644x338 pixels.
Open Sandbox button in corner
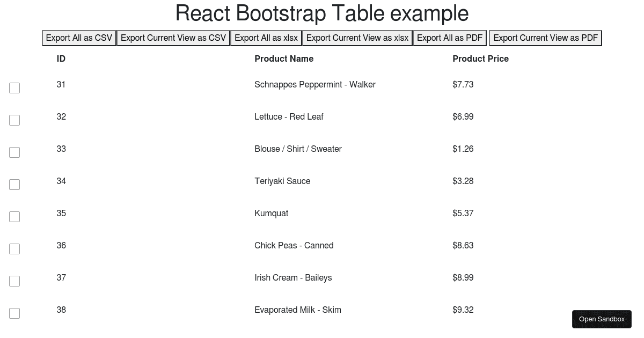pos(602,319)
